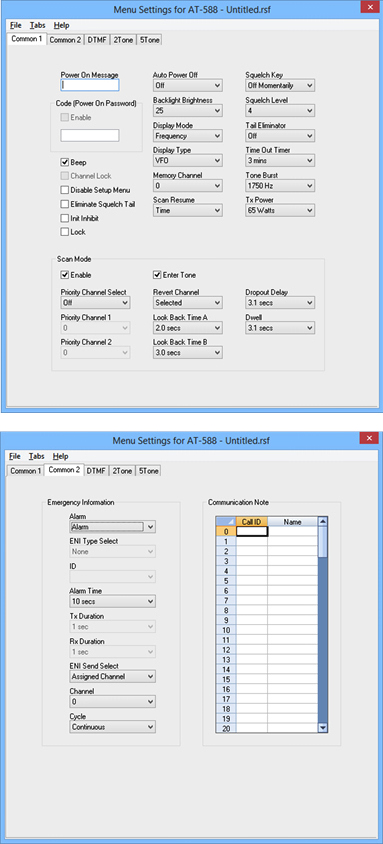Open Look Back Time B dropdown

pyautogui.click(x=187, y=353)
